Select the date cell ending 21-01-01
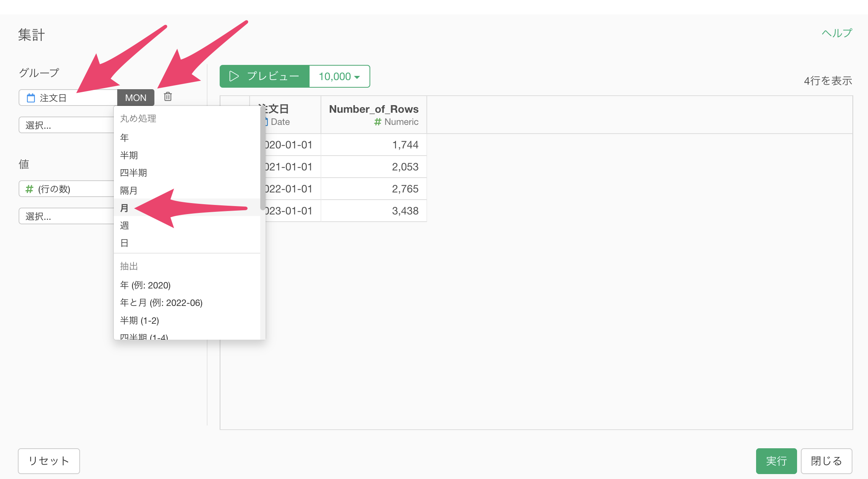Viewport: 868px width, 479px height. (293, 167)
